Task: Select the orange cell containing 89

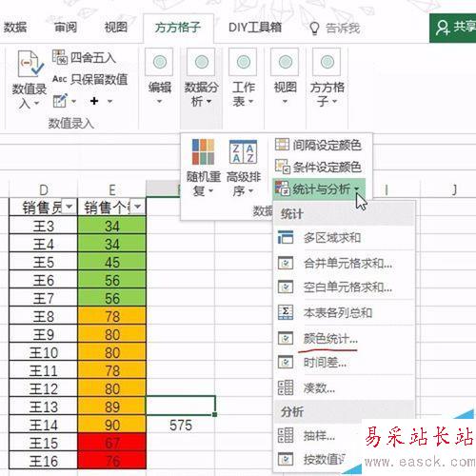Action: 112,407
